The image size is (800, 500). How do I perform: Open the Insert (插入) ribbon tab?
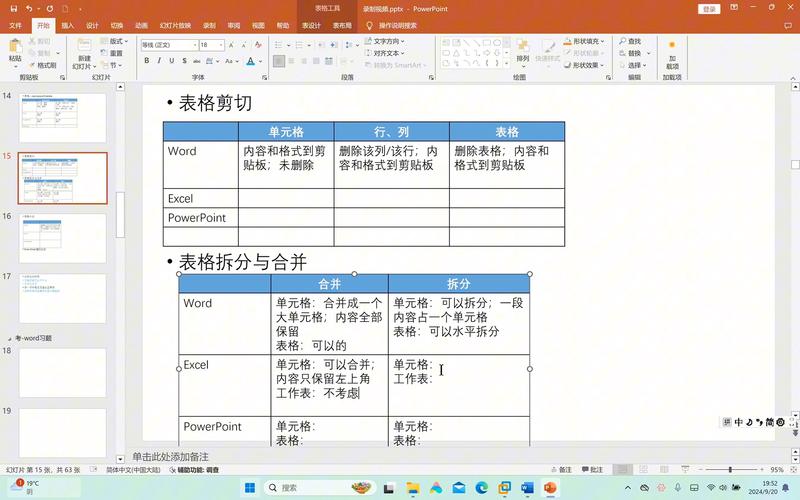[x=68, y=25]
